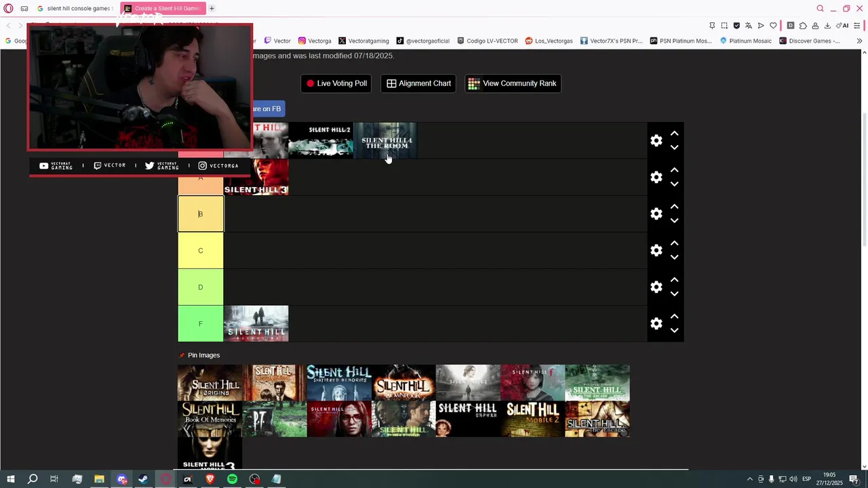The image size is (868, 488).
Task: Open the extensions puzzle icon
Action: click(x=803, y=26)
